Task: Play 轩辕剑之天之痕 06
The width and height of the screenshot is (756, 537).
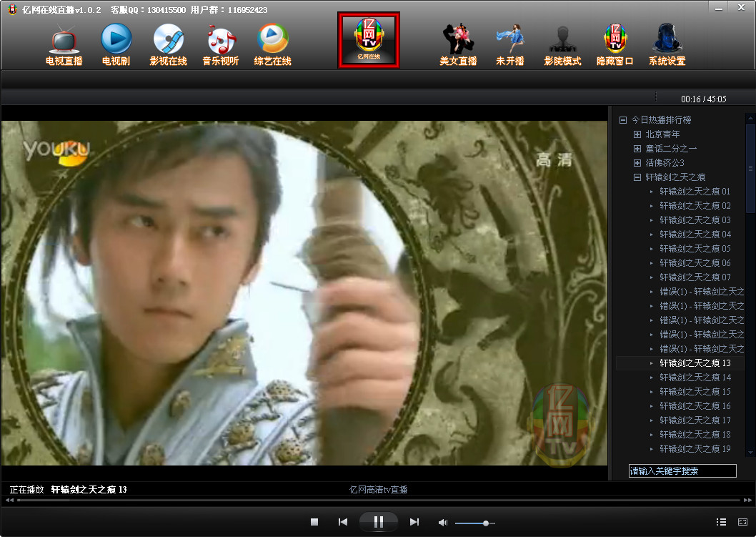Action: click(695, 263)
